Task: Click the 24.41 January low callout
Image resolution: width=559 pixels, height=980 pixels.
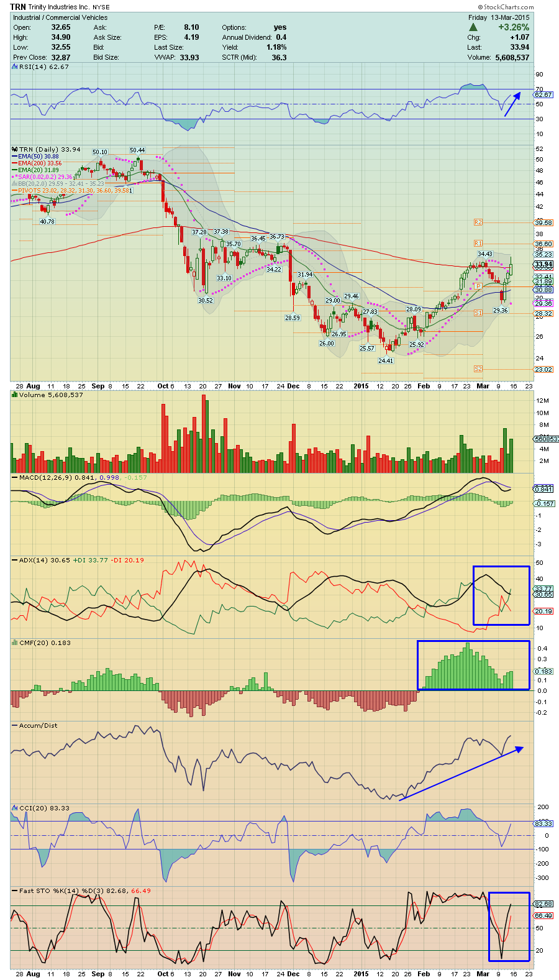Action: [x=386, y=360]
